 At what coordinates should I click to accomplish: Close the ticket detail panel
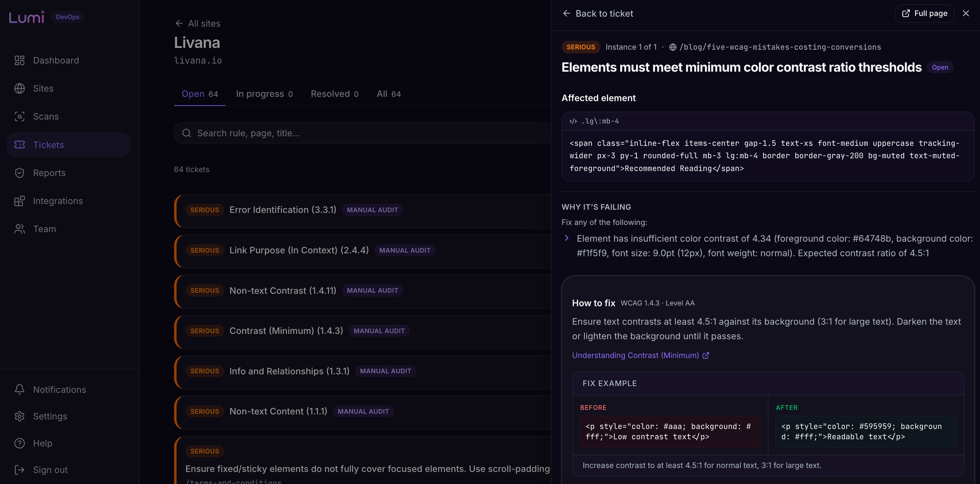pyautogui.click(x=965, y=13)
